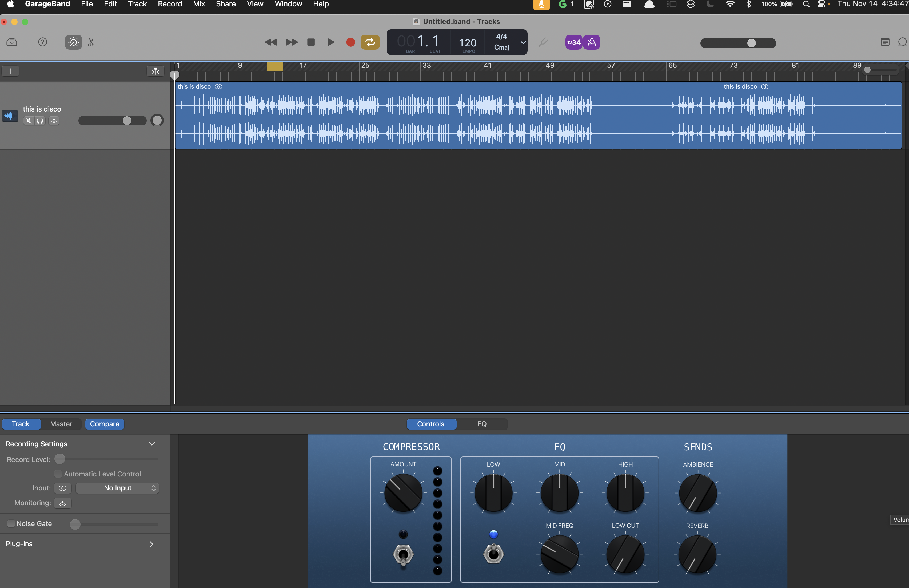Open the File menu

87,4
